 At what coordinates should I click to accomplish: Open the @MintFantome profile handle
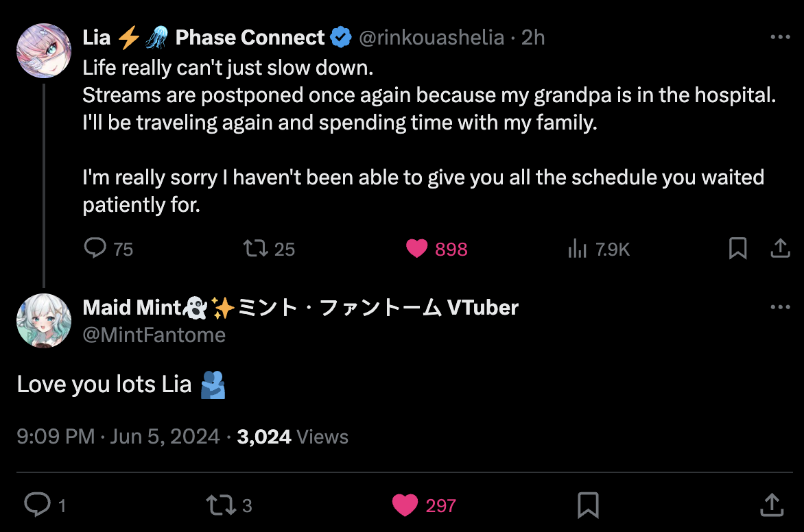pos(154,335)
